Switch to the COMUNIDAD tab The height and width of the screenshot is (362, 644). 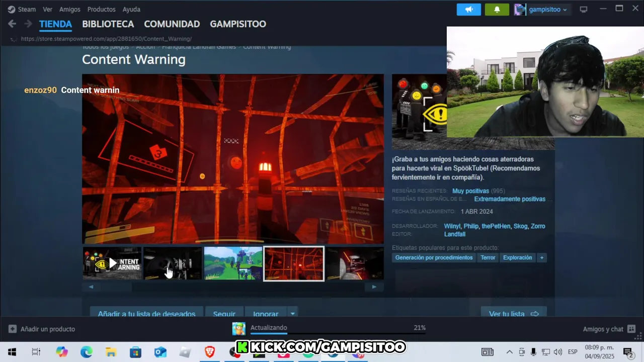(x=172, y=24)
